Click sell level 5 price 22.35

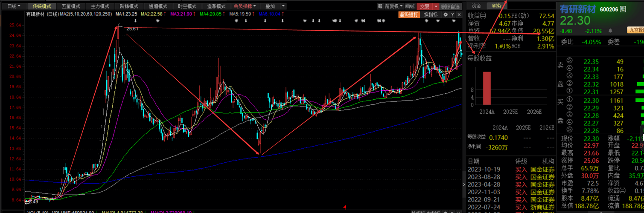pyautogui.click(x=591, y=62)
